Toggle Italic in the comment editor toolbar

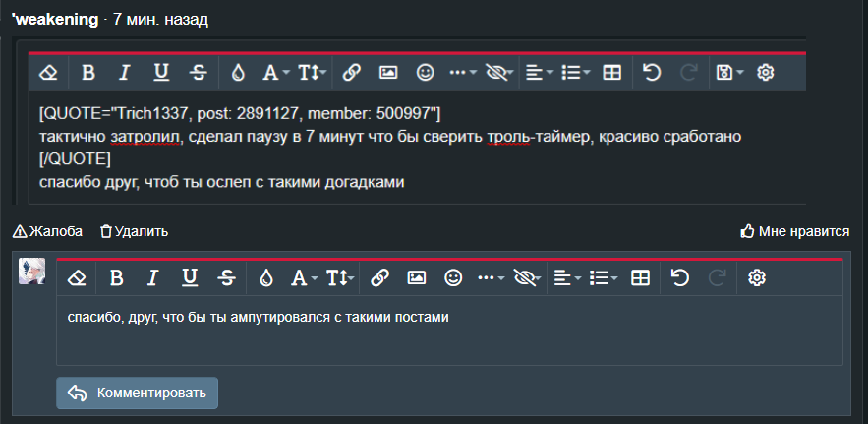pos(152,277)
